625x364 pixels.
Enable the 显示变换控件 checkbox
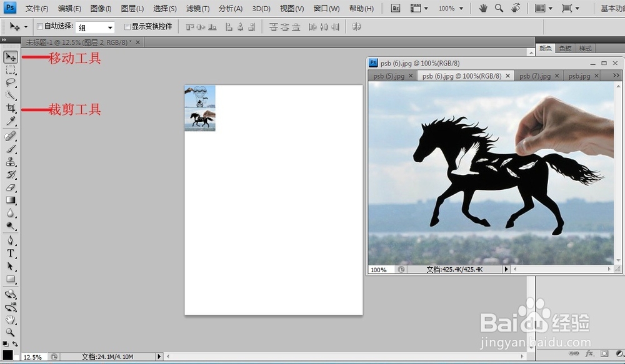click(127, 27)
